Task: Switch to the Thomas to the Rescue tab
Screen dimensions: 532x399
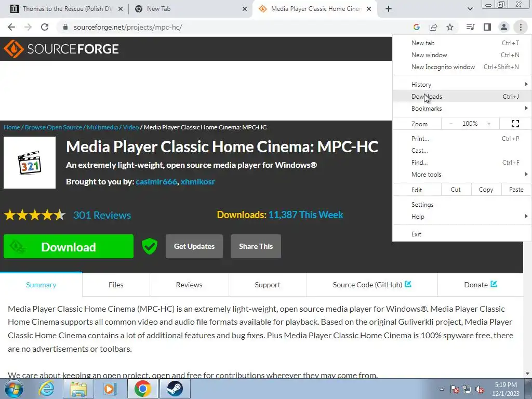Action: 65,9
